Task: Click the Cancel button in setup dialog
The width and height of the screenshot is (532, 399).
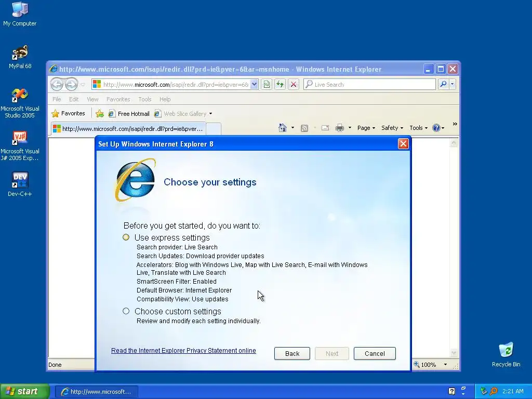Action: [x=375, y=353]
